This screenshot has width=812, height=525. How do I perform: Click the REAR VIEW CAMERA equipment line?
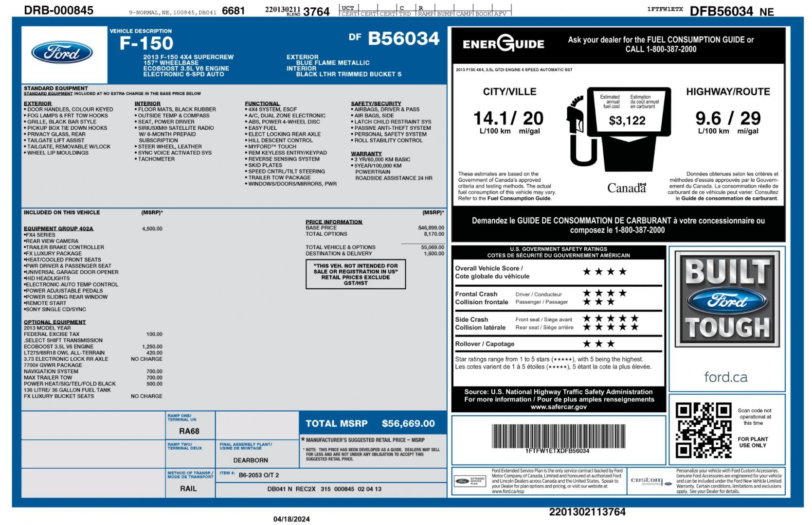pyautogui.click(x=51, y=241)
